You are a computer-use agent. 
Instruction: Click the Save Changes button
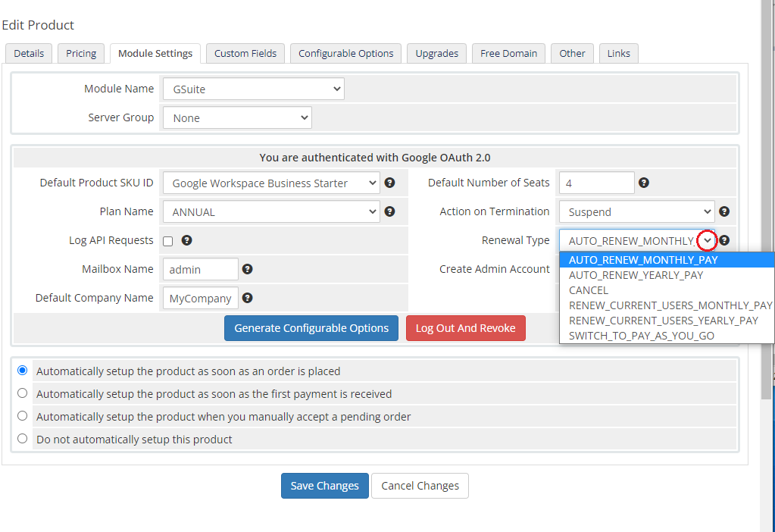pos(325,486)
